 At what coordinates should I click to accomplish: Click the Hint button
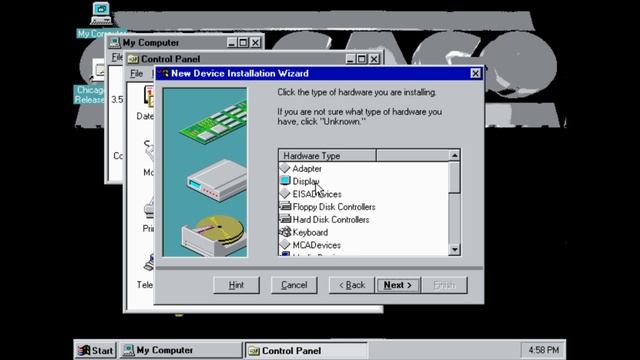[236, 285]
